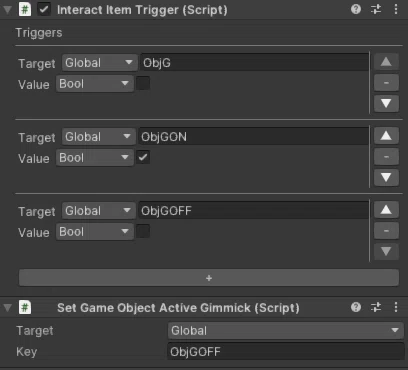This screenshot has width=408, height=370.
Task: Open more options menu for Interact Item Trigger
Action: tap(396, 9)
